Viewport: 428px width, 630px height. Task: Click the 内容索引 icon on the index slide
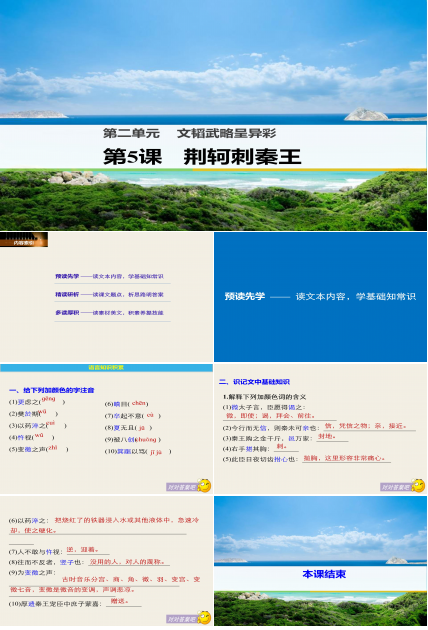click(24, 239)
